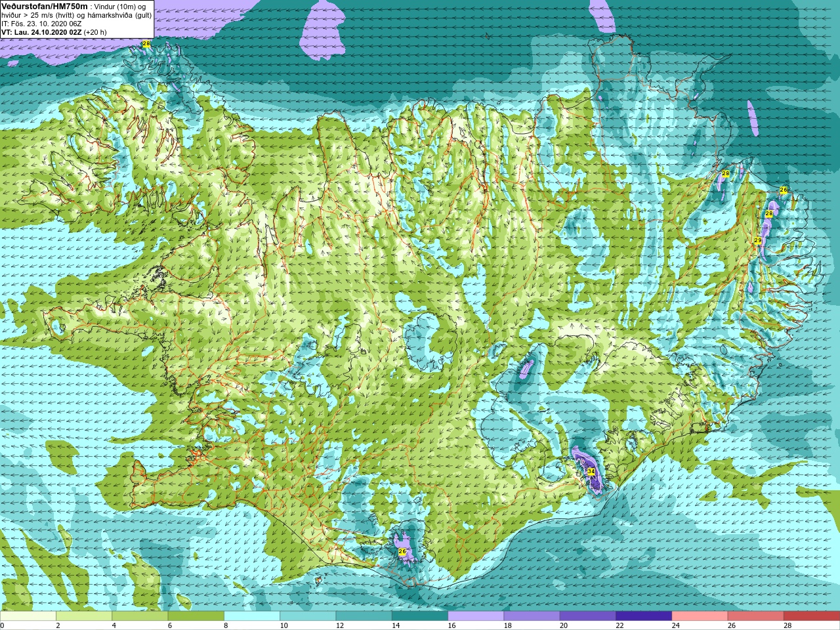Screen dimensions: 840x630
Task: Click the '22' value on the legend scale
Action: click(x=620, y=625)
